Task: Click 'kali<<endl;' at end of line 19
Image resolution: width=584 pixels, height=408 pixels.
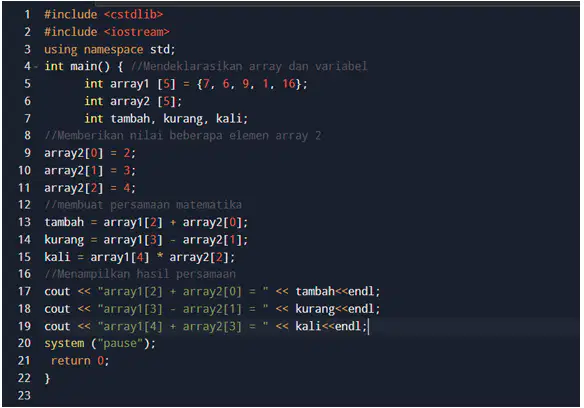Action: (331, 326)
